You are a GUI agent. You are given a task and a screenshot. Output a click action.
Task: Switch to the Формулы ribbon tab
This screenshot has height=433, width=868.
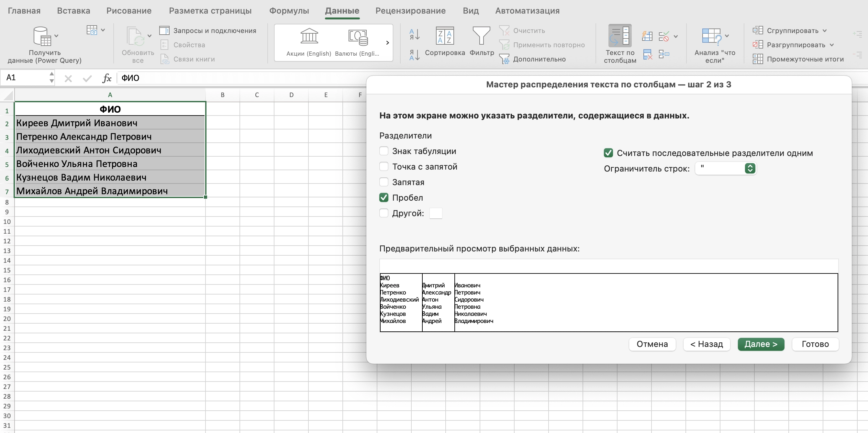click(289, 11)
